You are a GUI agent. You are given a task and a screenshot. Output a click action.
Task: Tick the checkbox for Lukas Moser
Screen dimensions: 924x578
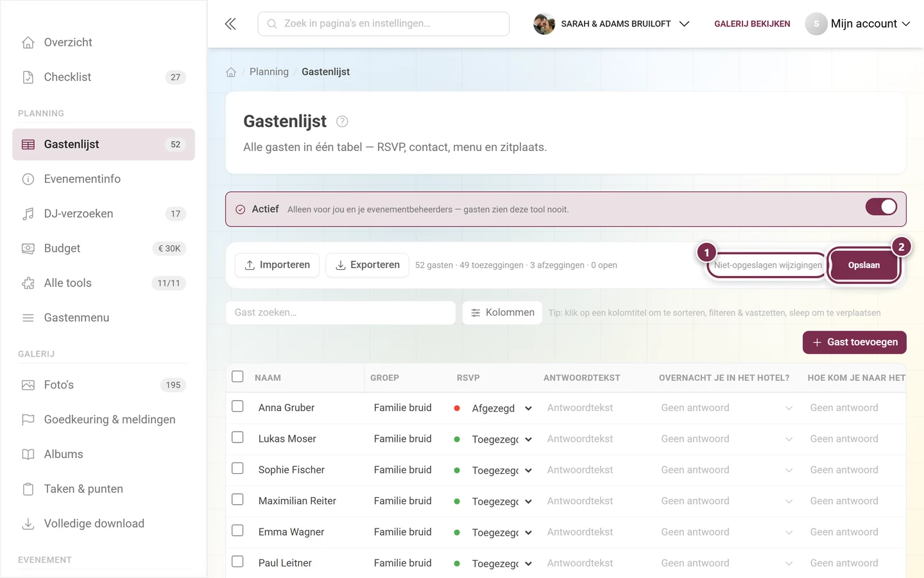click(x=237, y=437)
